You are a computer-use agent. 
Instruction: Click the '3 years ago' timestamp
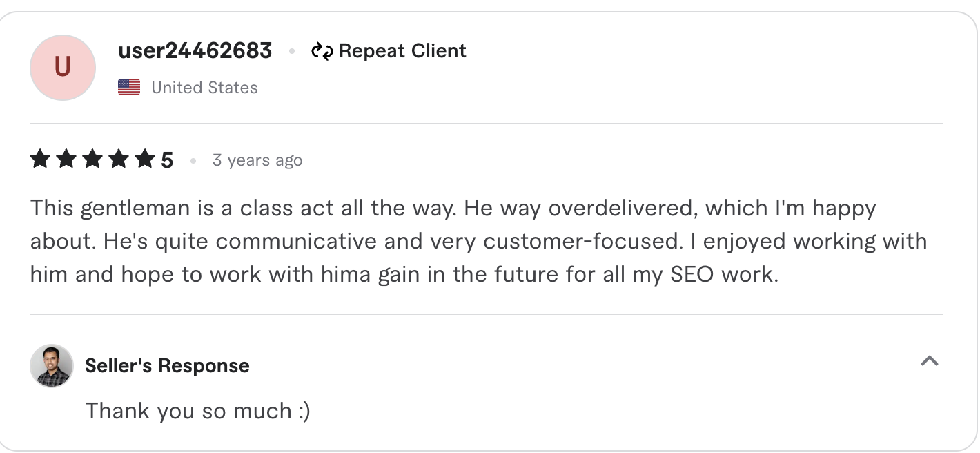(x=257, y=160)
